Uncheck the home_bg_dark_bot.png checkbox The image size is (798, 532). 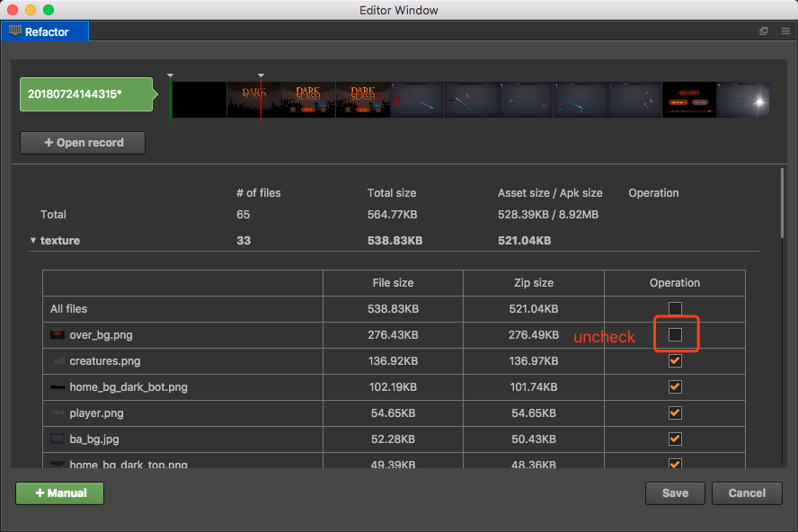click(x=675, y=386)
